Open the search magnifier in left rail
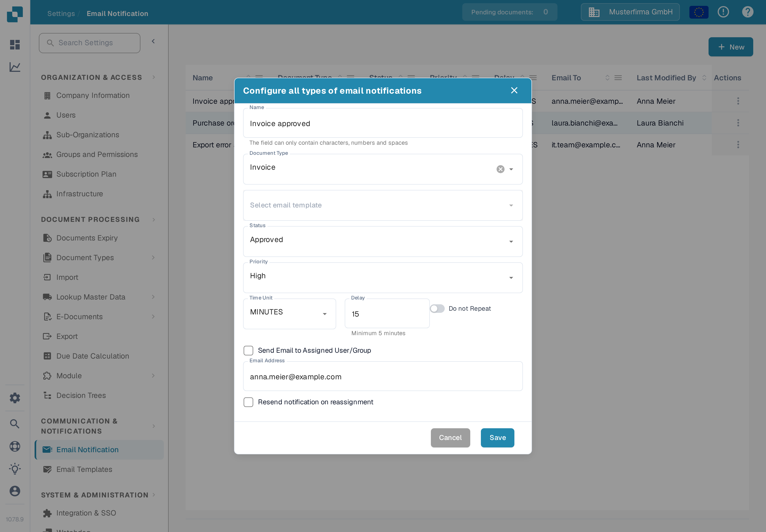The width and height of the screenshot is (766, 532). click(15, 424)
